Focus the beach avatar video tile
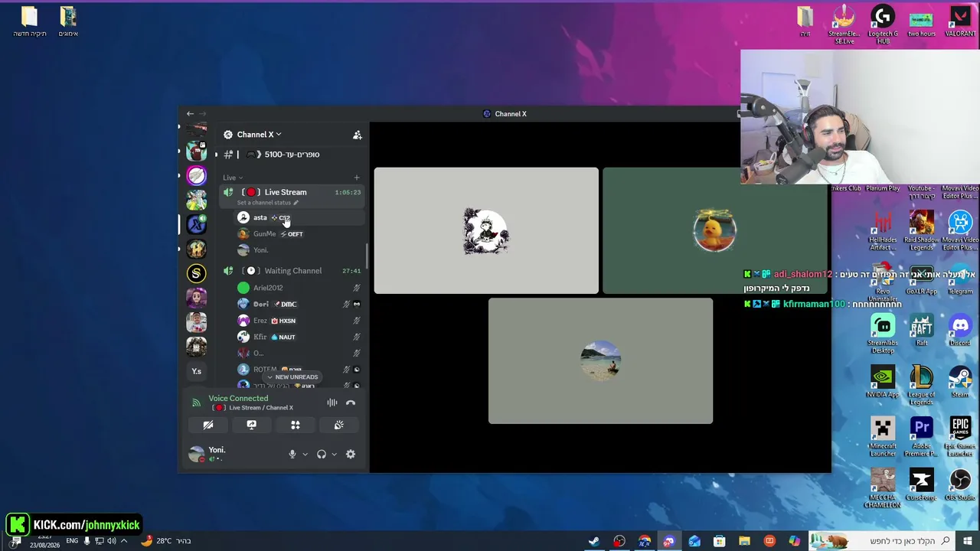The width and height of the screenshot is (980, 551). pyautogui.click(x=600, y=360)
